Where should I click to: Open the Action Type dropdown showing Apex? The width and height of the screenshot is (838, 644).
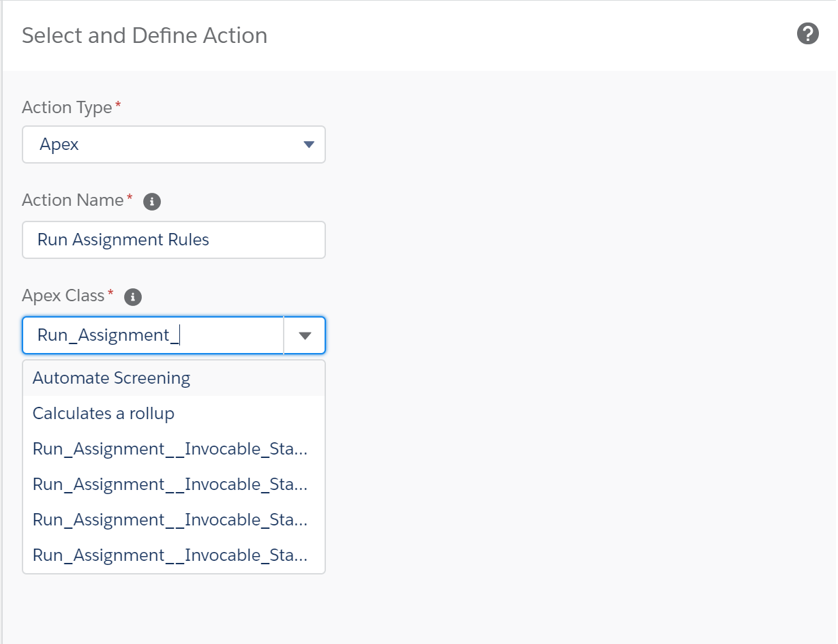[x=174, y=144]
